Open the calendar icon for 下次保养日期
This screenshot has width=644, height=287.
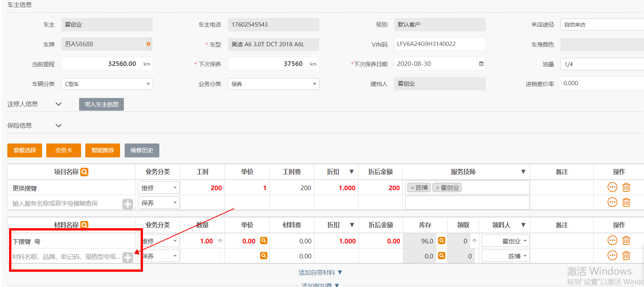(x=481, y=64)
